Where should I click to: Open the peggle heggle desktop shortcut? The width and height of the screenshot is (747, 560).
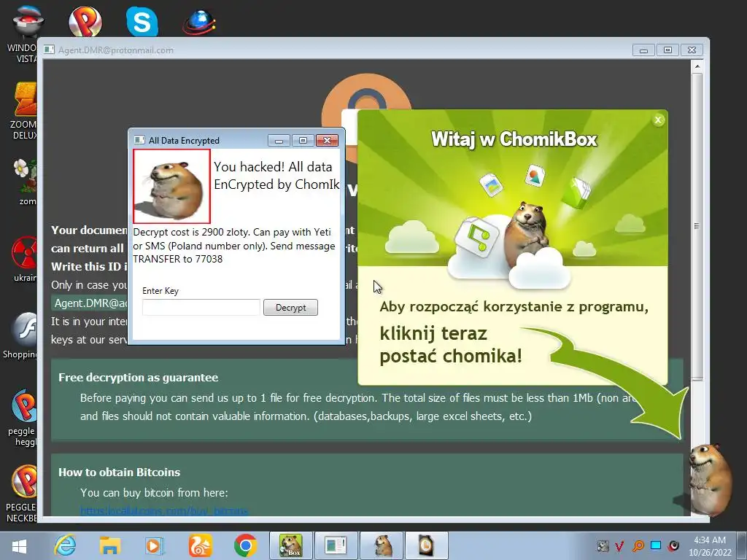[22, 418]
